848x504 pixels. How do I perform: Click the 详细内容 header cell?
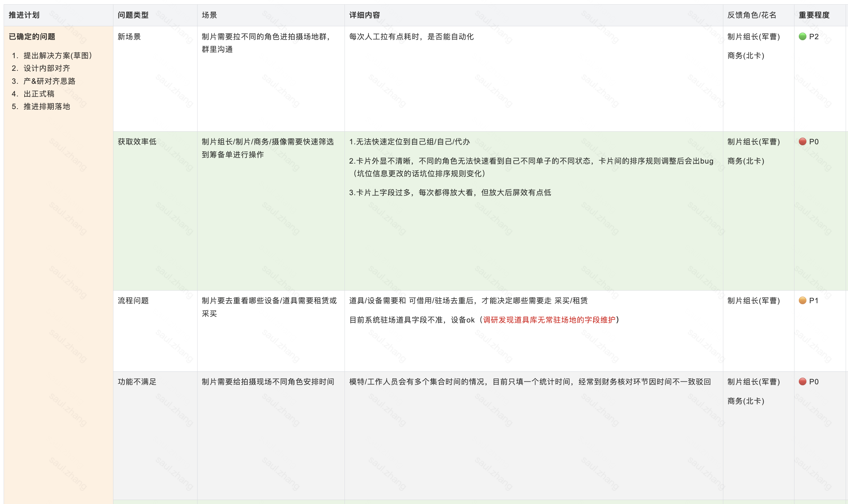tap(364, 15)
